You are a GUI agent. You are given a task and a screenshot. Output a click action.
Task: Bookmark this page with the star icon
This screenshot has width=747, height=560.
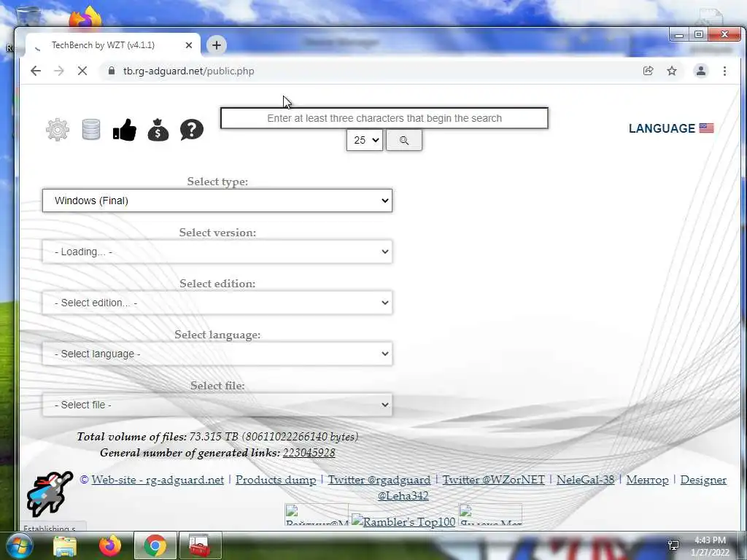tap(672, 71)
